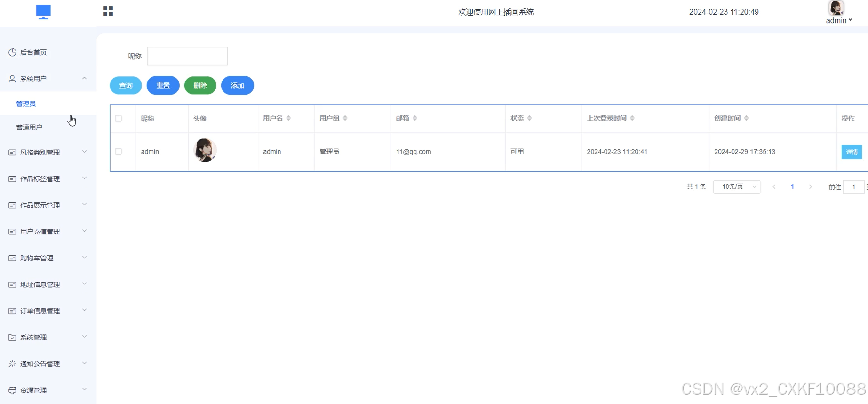
Task: Open 系统管理 menu
Action: [48, 338]
